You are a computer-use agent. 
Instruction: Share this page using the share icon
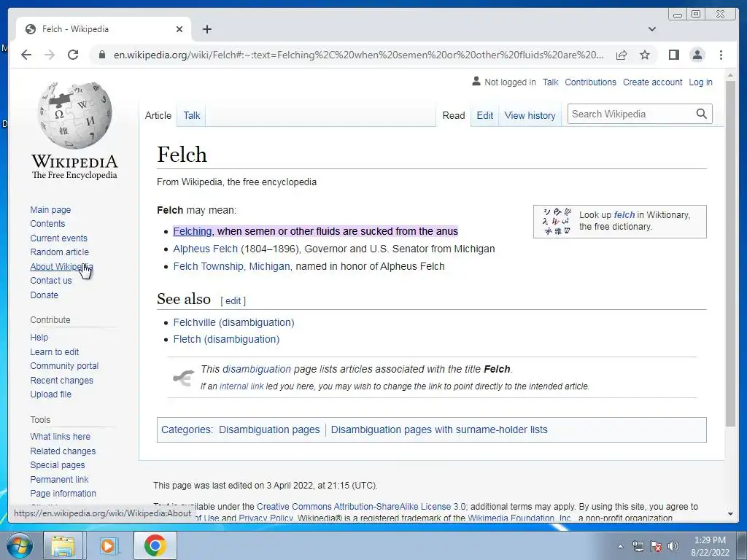click(x=622, y=55)
